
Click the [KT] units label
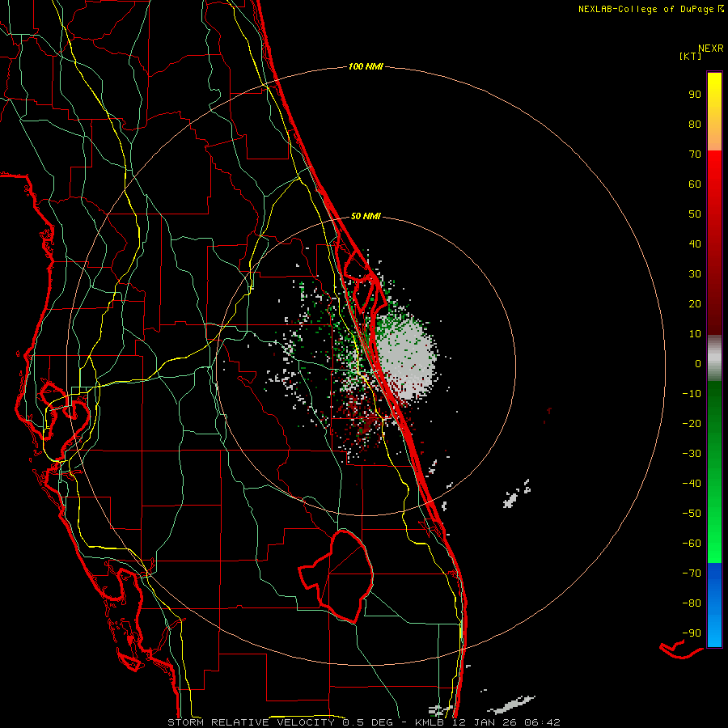(x=691, y=56)
